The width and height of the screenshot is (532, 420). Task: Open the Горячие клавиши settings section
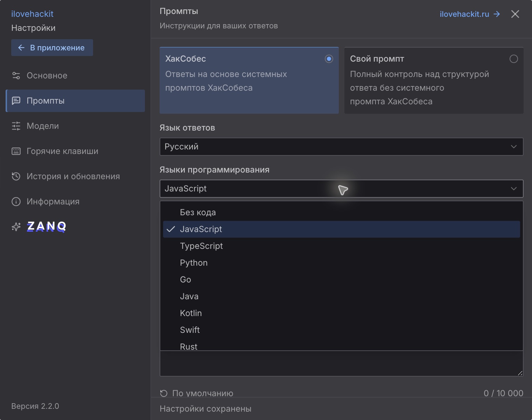pyautogui.click(x=75, y=151)
